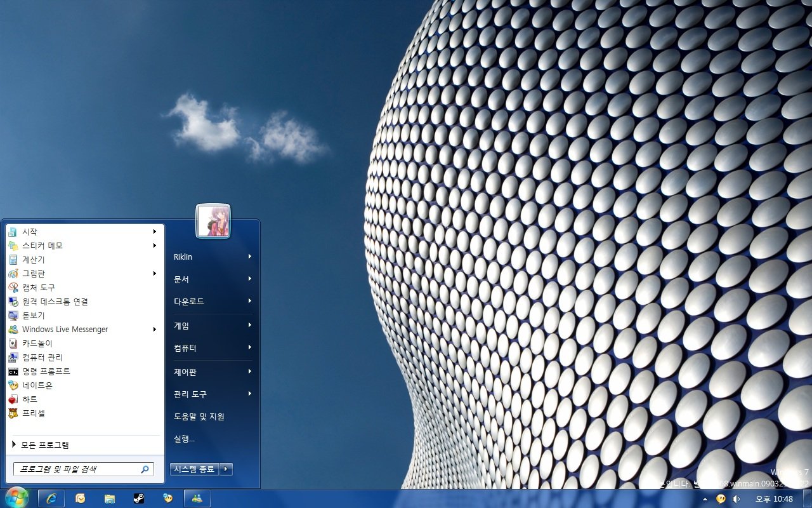This screenshot has width=812, height=508.
Task: Show hidden tray icons arrow
Action: (x=705, y=499)
